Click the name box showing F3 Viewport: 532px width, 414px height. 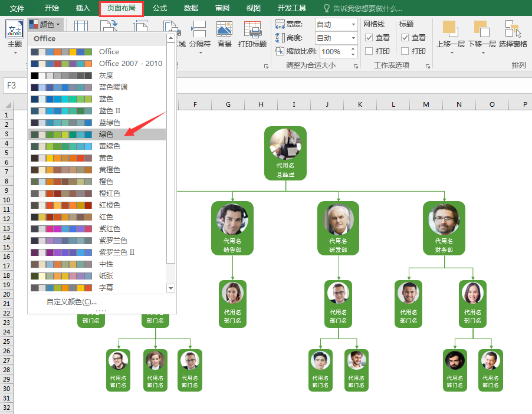point(15,86)
